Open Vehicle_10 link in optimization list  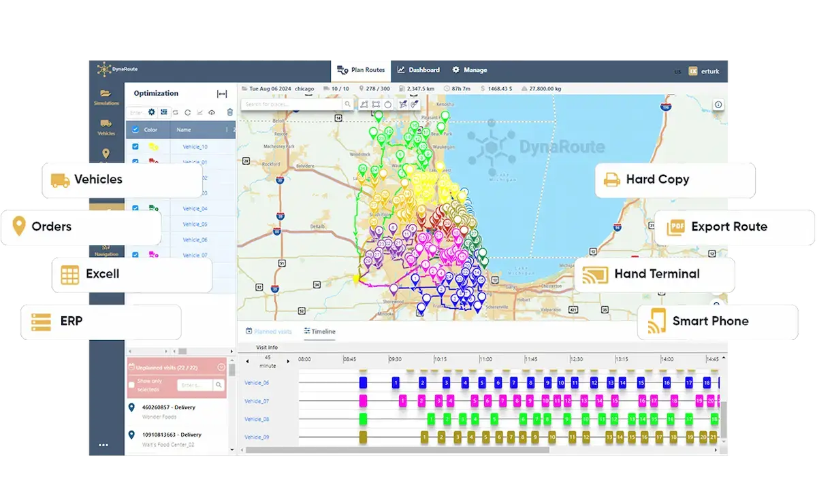click(195, 147)
